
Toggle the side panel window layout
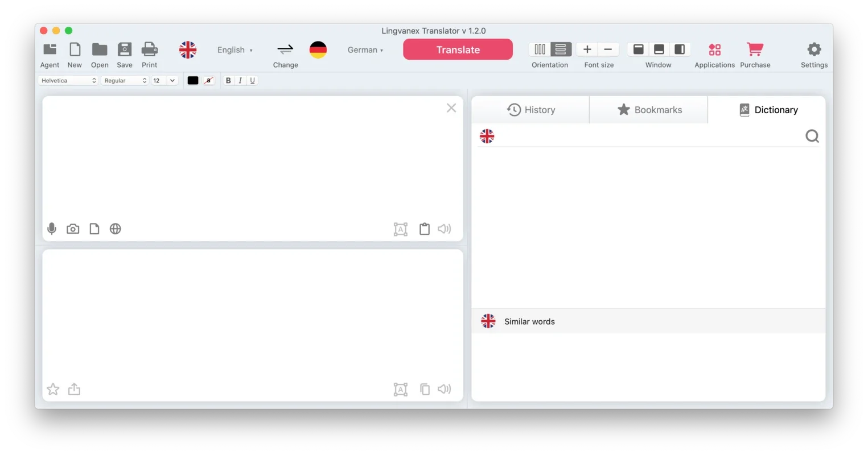[680, 49]
